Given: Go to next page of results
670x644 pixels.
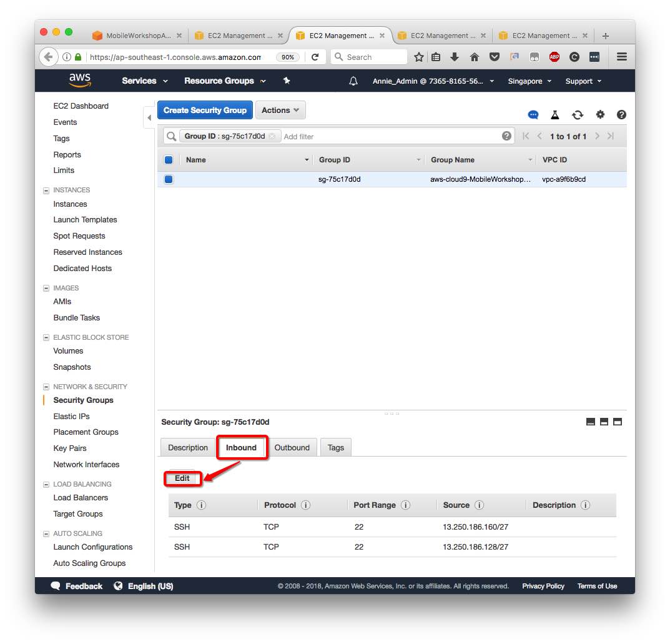Looking at the screenshot, I should tap(597, 136).
